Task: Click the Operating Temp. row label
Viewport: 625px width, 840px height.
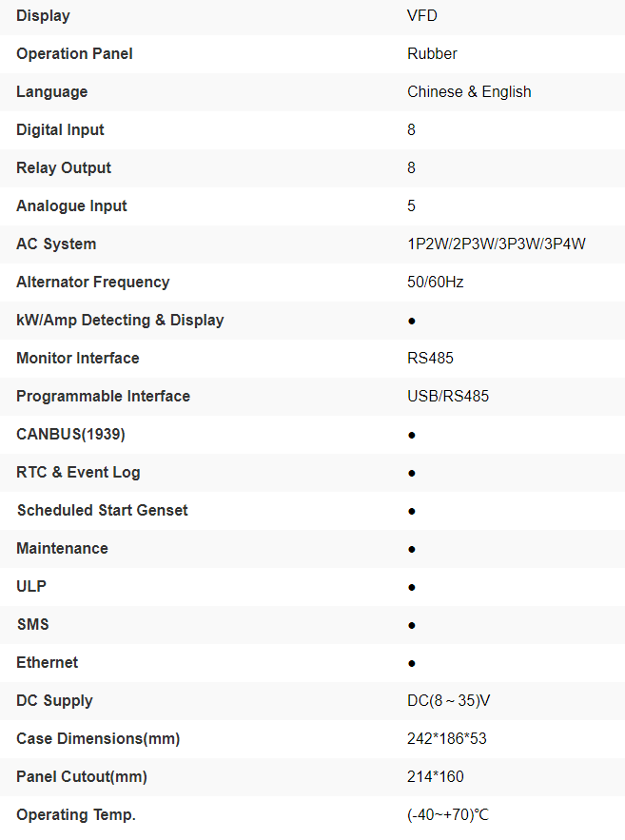Action: click(x=76, y=814)
